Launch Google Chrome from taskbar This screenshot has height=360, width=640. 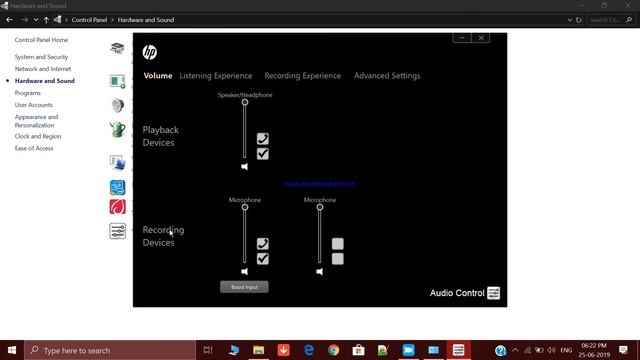[333, 350]
